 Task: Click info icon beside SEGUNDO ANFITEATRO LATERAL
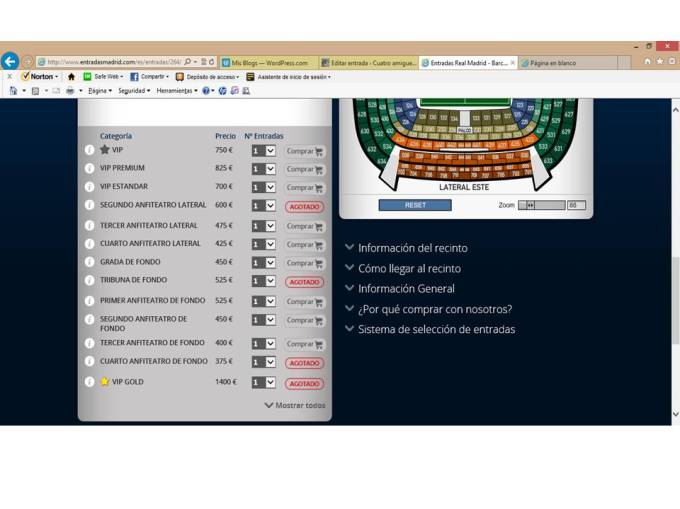pyautogui.click(x=89, y=205)
